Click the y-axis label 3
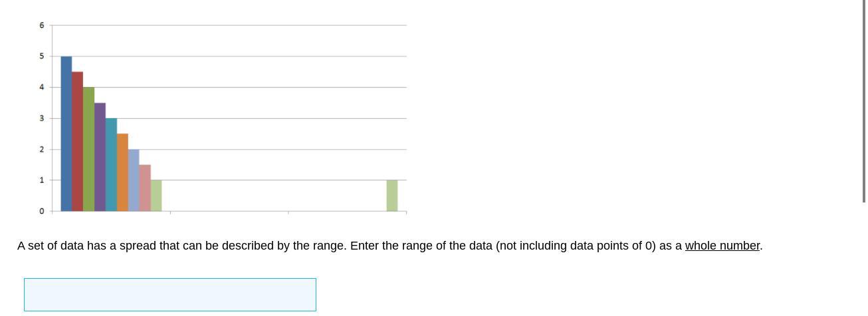The height and width of the screenshot is (316, 868). pyautogui.click(x=41, y=118)
